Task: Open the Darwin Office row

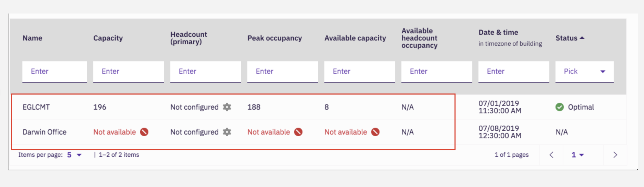Action: 318,132
